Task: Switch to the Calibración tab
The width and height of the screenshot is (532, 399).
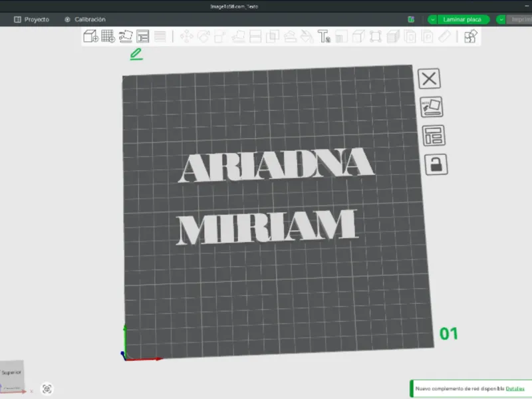Action: click(85, 19)
